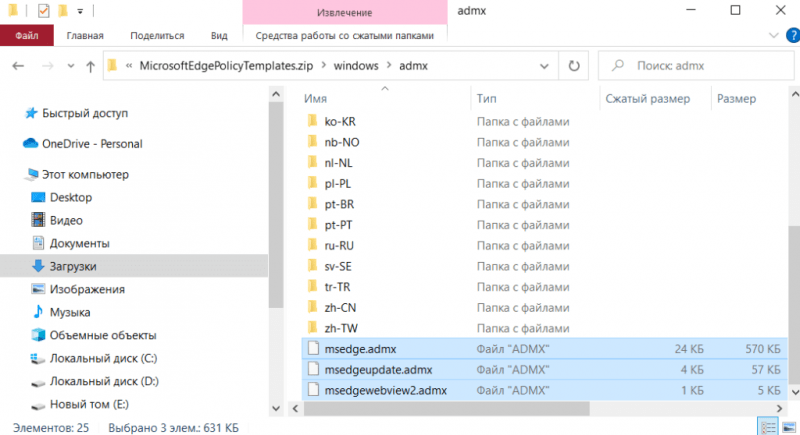Select the ru-RU folder
Image resolution: width=800 pixels, height=435 pixels.
click(339, 245)
